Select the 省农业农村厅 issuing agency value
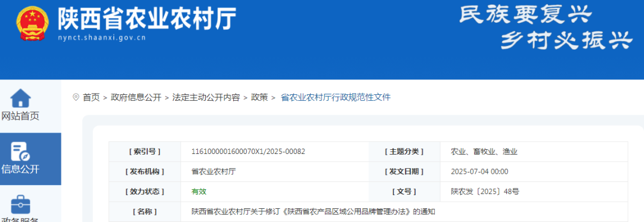The width and height of the screenshot is (644, 222). [x=213, y=171]
